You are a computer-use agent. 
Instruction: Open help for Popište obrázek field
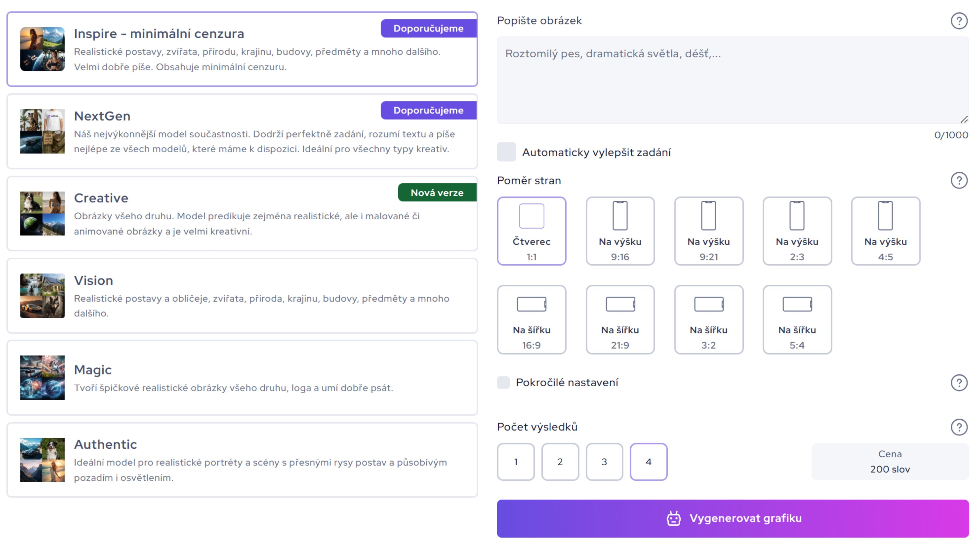click(x=959, y=21)
